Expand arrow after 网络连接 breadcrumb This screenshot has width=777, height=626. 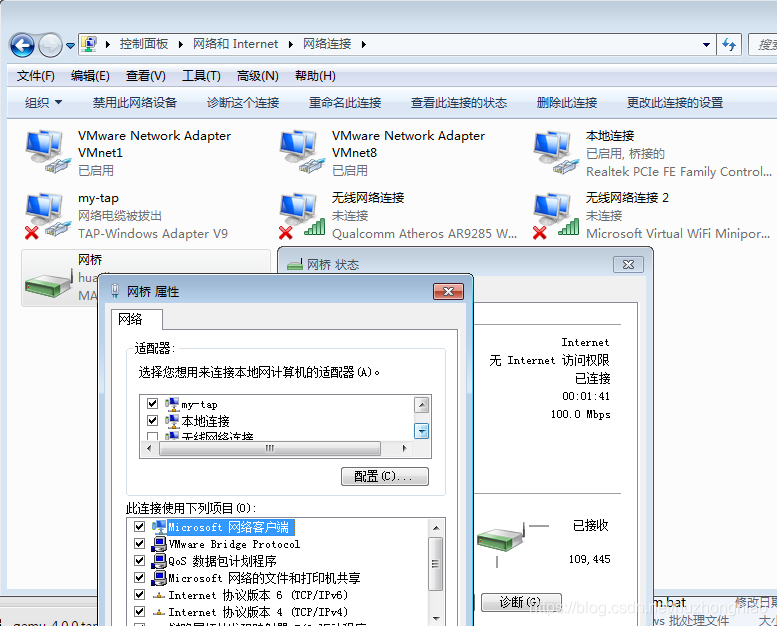coord(364,45)
